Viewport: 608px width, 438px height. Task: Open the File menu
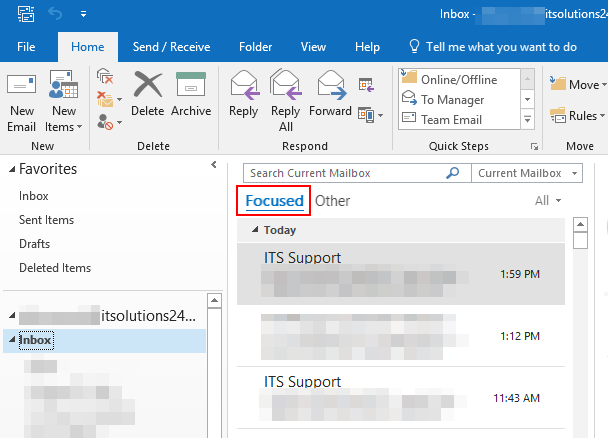[x=27, y=47]
